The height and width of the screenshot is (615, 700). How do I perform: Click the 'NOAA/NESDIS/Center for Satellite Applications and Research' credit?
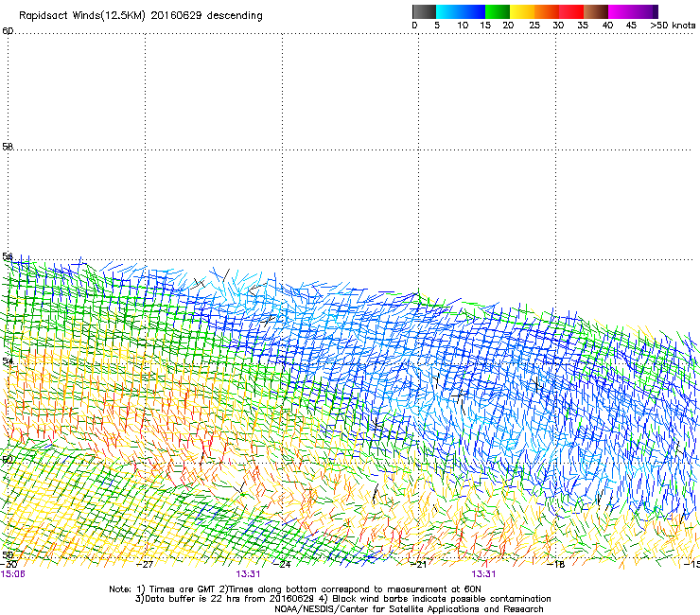409,609
